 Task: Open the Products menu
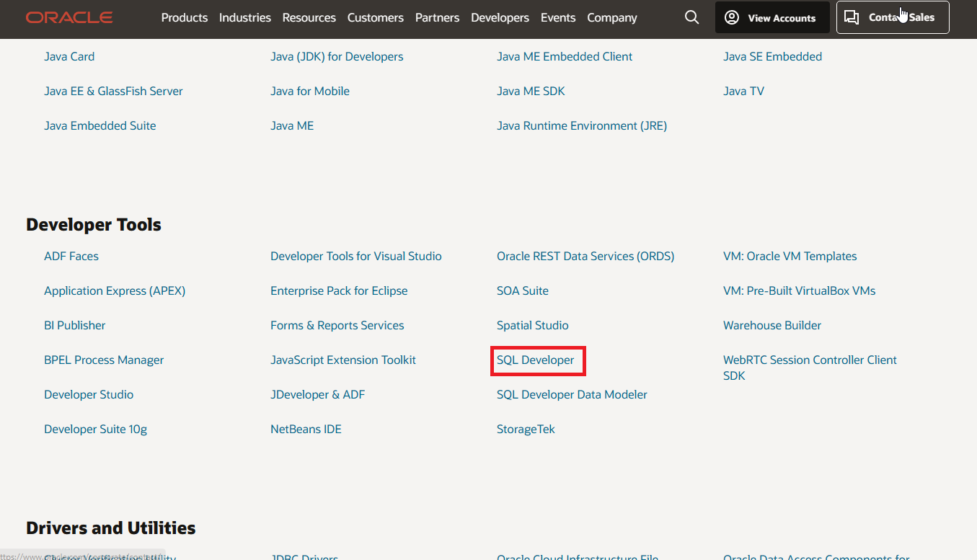[x=185, y=17]
